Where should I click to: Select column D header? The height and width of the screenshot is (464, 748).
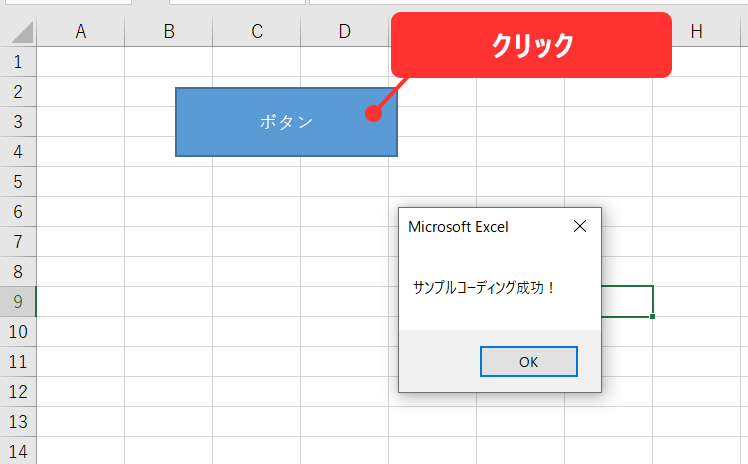coord(345,32)
